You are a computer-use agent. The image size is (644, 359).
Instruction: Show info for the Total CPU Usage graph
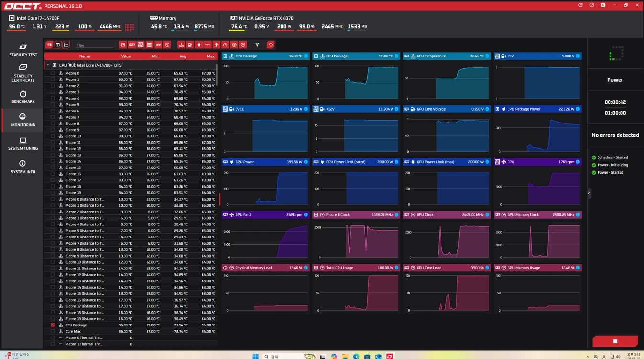click(x=396, y=268)
